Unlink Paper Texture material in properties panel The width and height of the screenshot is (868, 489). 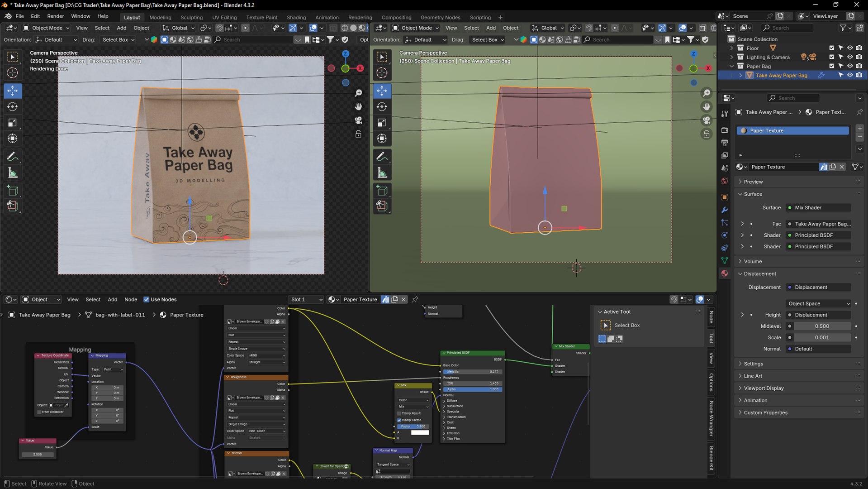pos(842,167)
